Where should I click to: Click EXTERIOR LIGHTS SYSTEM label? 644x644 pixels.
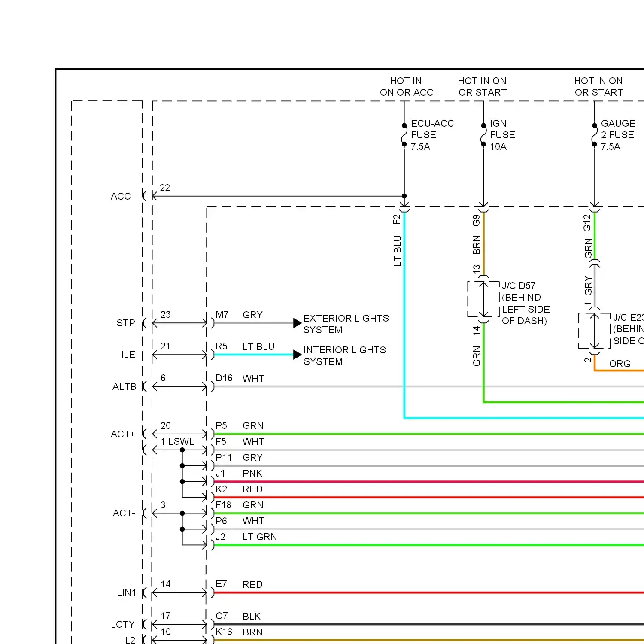346,324
